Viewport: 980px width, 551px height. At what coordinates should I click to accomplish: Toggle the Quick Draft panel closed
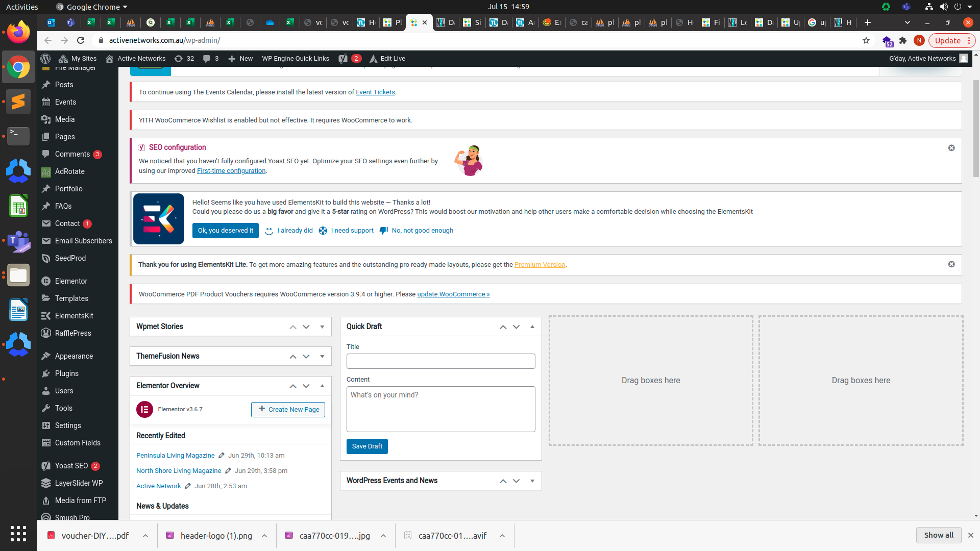click(x=532, y=327)
